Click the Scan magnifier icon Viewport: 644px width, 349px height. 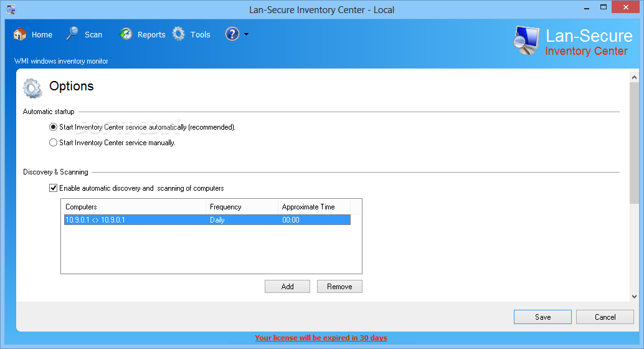pos(72,34)
